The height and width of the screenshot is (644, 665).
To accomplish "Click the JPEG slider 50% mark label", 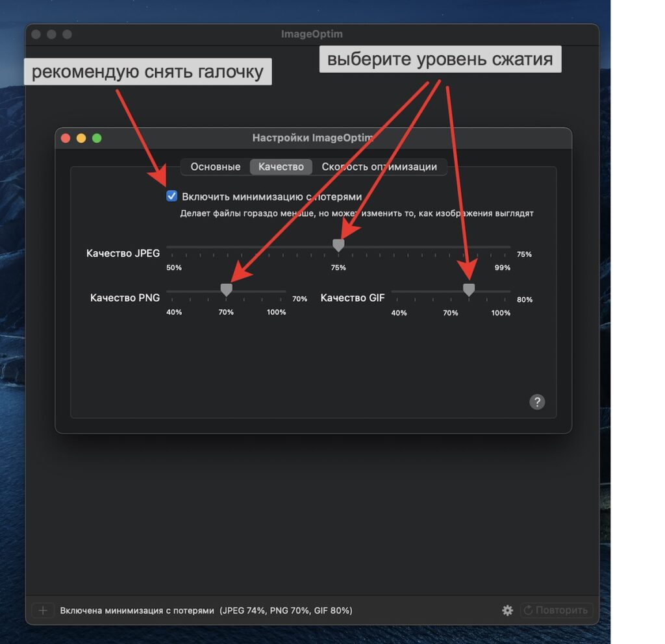I will click(174, 267).
